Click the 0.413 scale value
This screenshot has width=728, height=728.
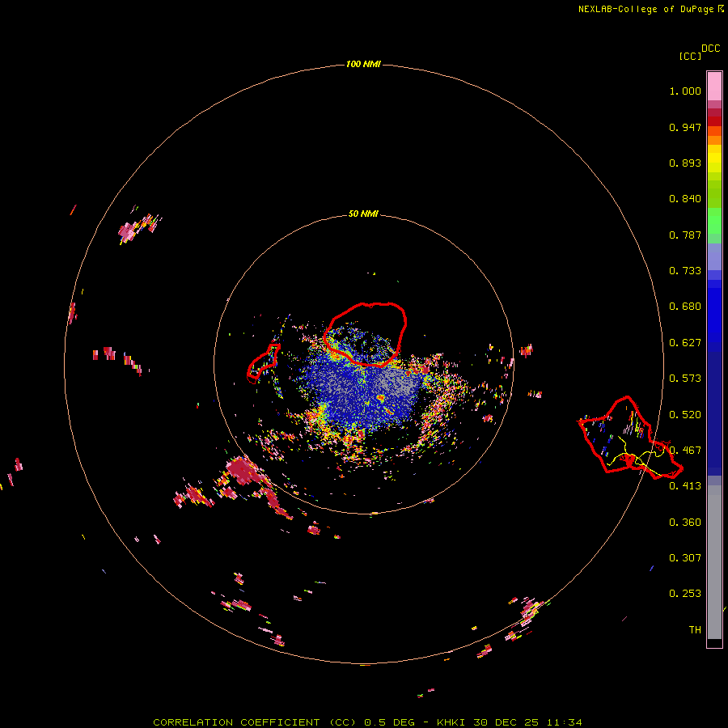(685, 486)
